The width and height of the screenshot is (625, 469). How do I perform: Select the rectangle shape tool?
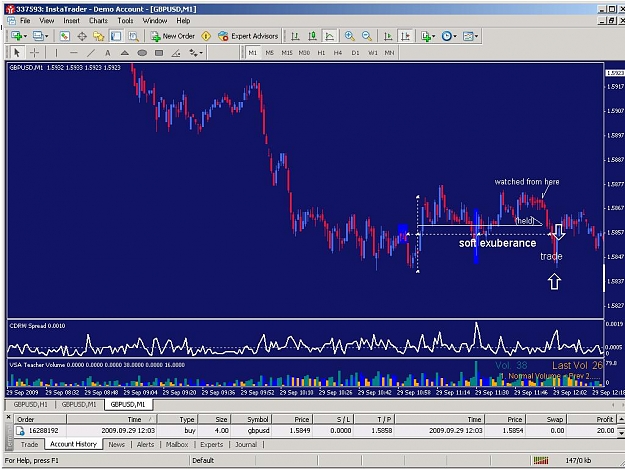click(x=159, y=53)
